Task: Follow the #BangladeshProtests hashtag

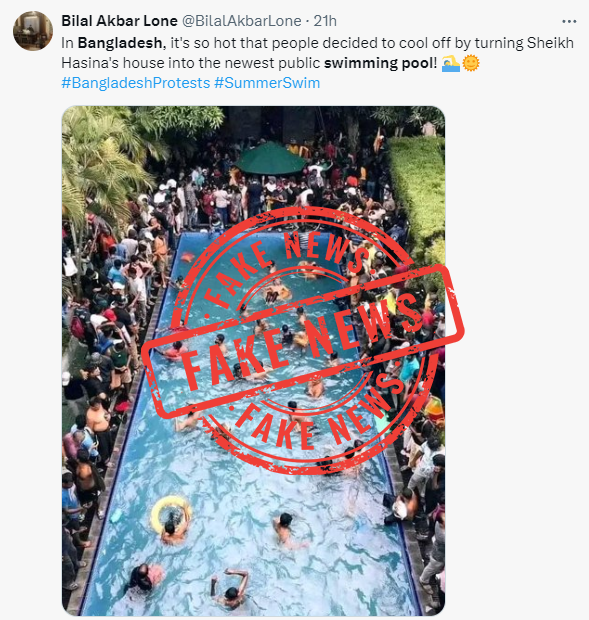Action: [x=136, y=83]
